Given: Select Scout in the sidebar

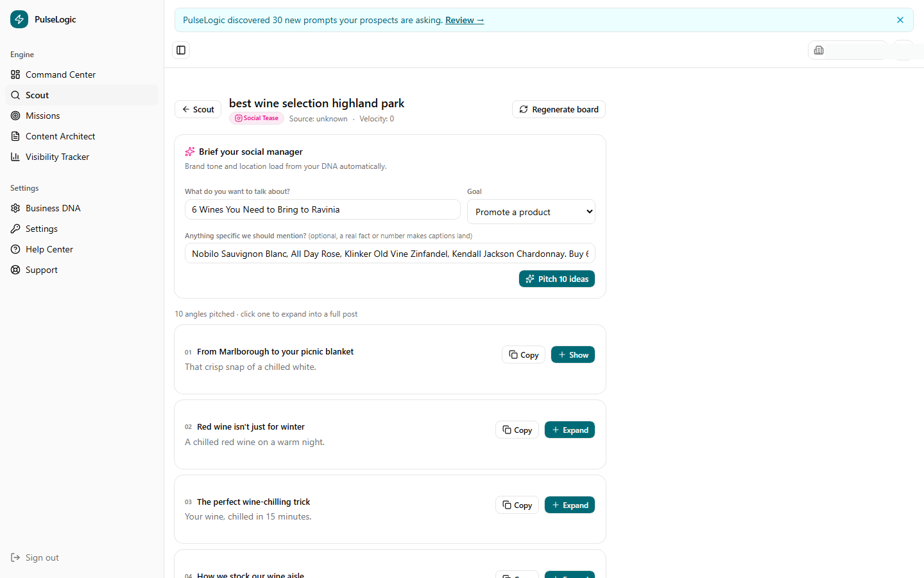Looking at the screenshot, I should pyautogui.click(x=81, y=95).
